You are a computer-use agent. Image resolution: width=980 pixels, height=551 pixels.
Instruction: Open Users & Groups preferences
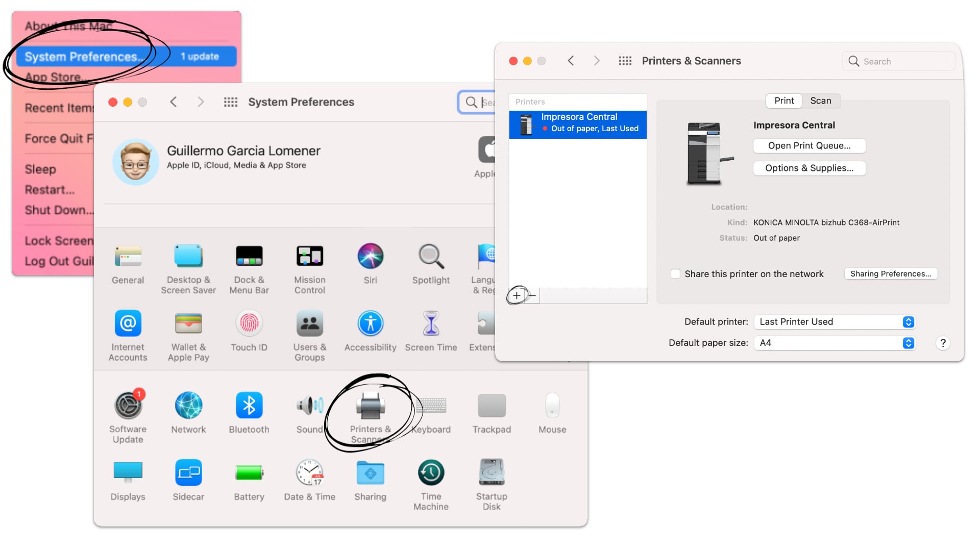pyautogui.click(x=310, y=336)
